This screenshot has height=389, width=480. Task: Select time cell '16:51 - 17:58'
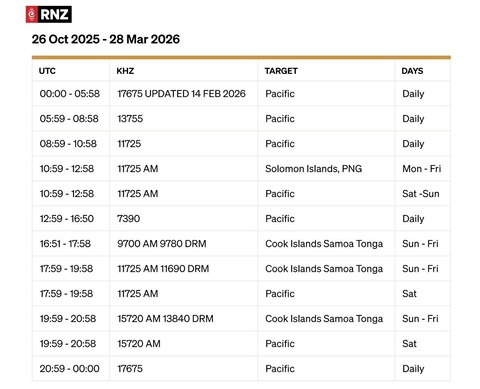click(65, 244)
